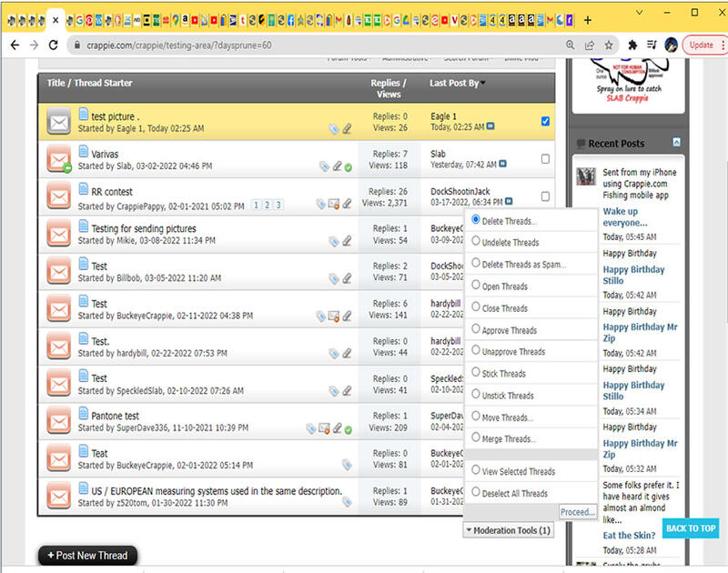Select the Stick Threads radio option

coord(476,372)
